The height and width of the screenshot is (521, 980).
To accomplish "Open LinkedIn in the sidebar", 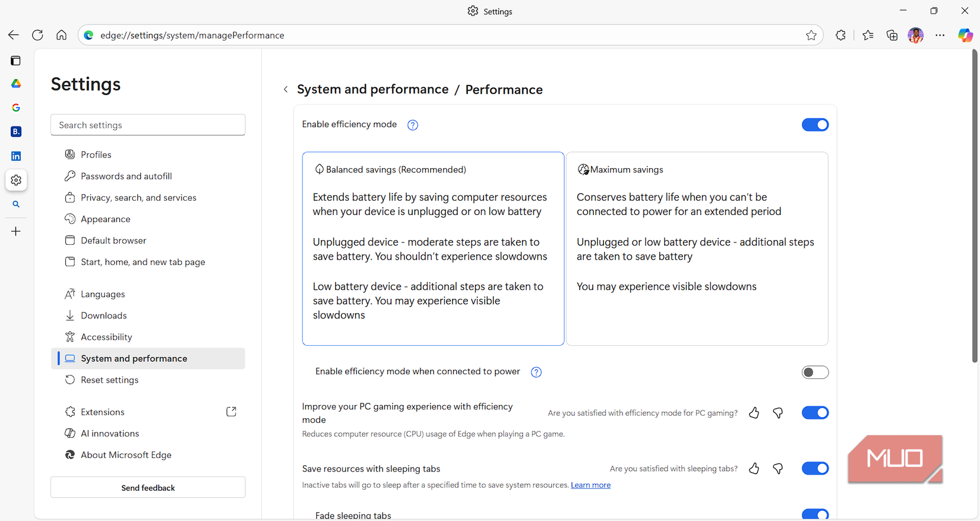I will (16, 156).
